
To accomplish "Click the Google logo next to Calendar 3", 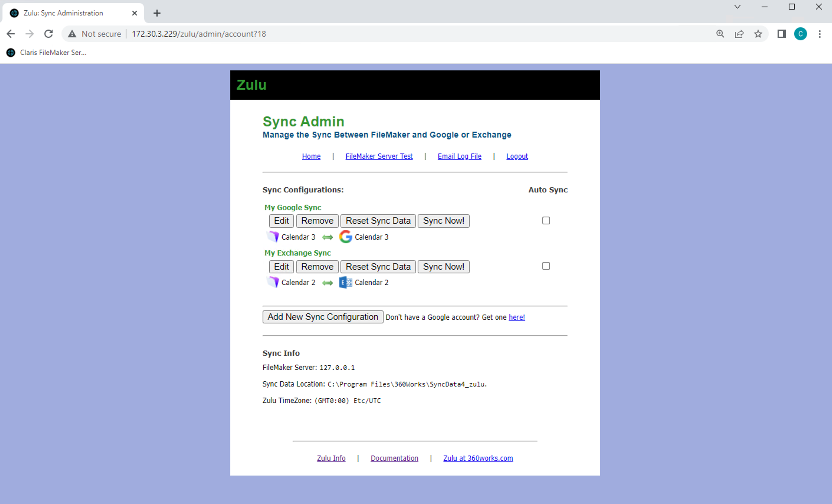I will tap(345, 237).
